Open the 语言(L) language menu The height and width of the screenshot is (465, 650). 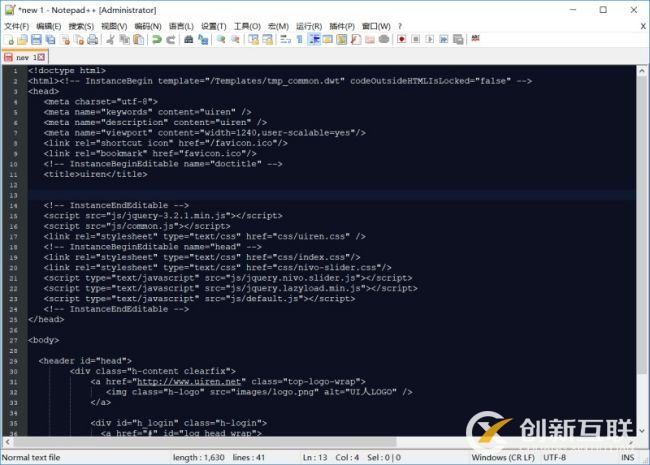click(x=181, y=25)
